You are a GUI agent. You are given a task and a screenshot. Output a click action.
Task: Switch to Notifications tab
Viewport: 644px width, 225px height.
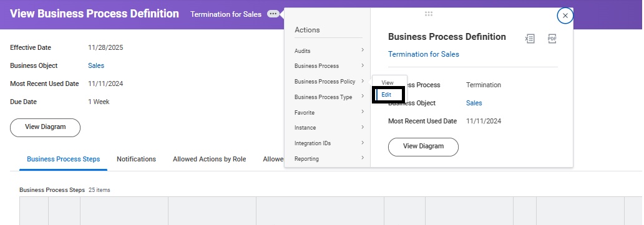tap(137, 159)
